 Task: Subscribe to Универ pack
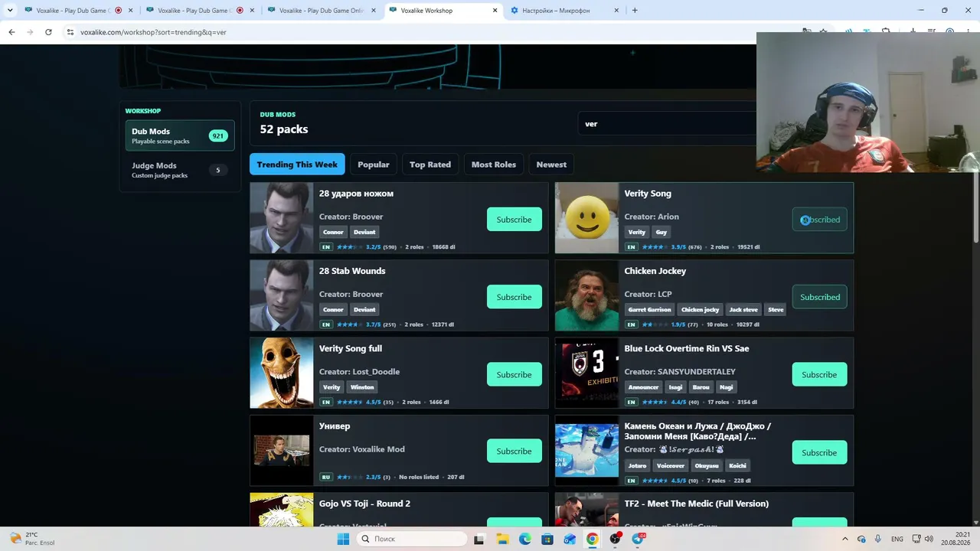[x=514, y=452]
